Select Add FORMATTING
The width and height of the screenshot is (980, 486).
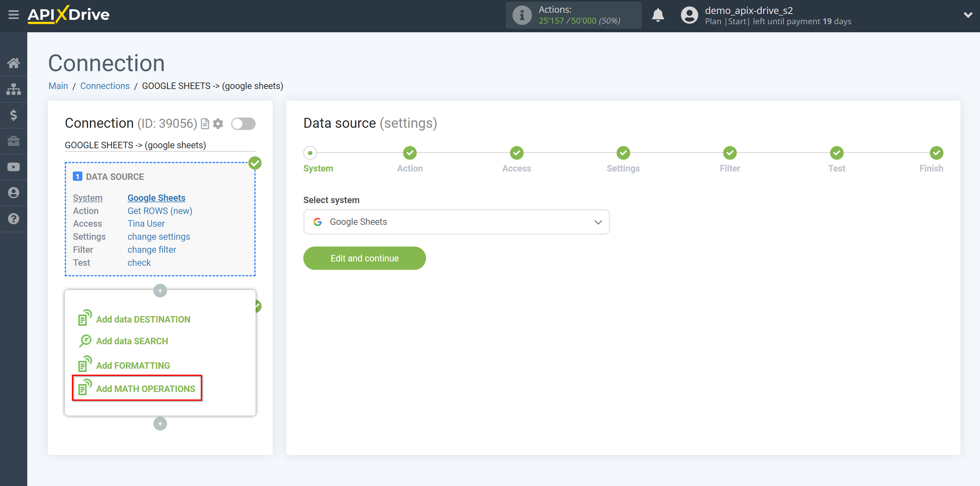point(133,365)
